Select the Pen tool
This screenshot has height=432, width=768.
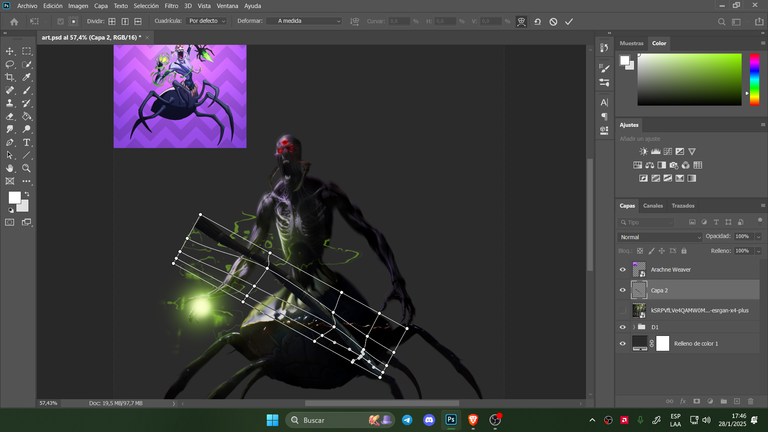(10, 142)
